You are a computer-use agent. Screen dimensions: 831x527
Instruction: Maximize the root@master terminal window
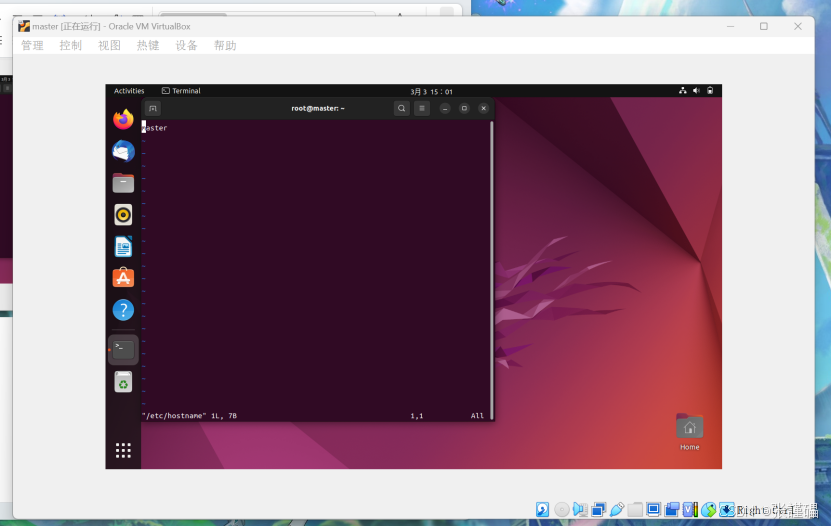[x=464, y=108]
